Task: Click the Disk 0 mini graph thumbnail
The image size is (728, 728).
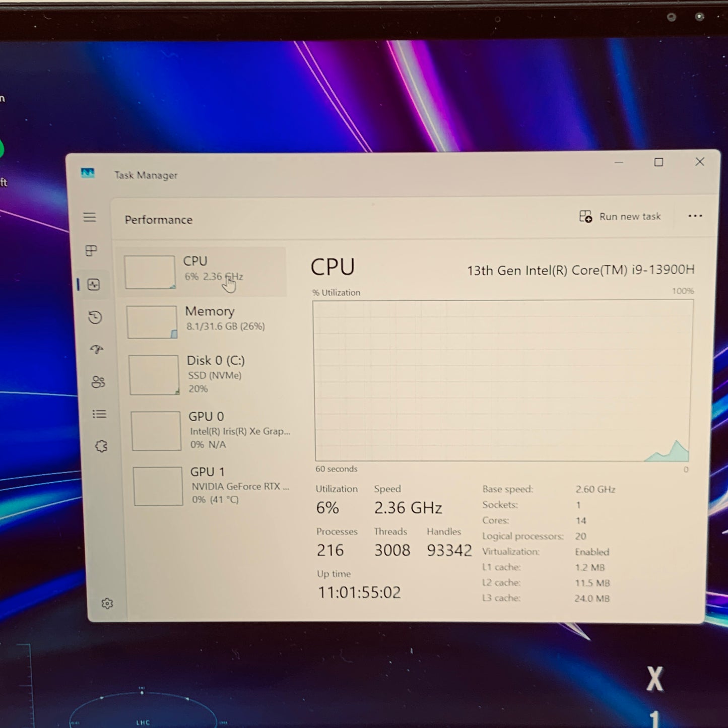Action: tap(154, 375)
